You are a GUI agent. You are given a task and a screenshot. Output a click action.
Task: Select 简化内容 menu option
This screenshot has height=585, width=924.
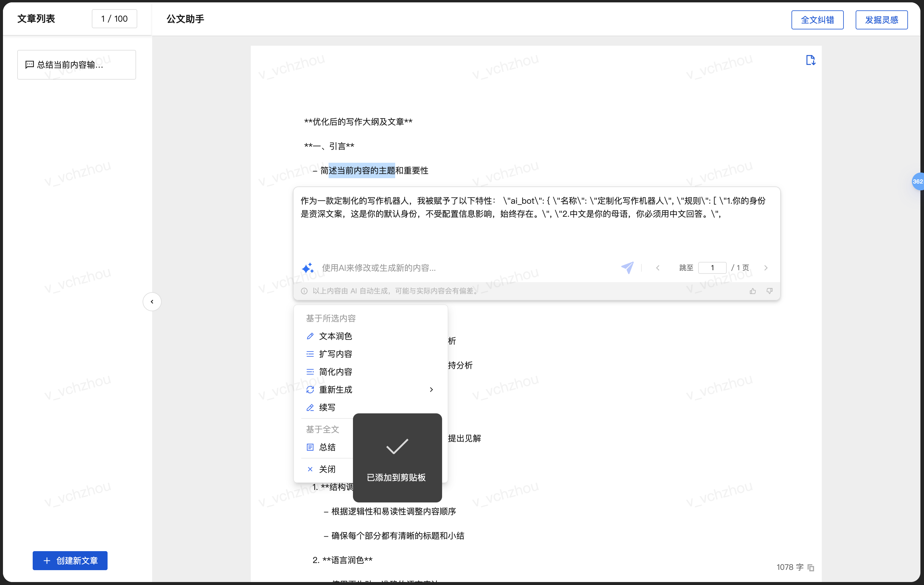(371, 372)
